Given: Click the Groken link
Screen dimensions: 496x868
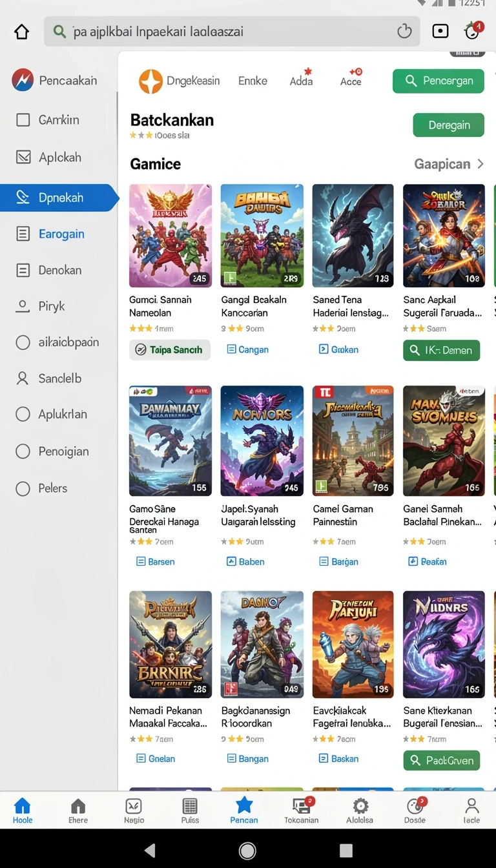Looking at the screenshot, I should pos(339,349).
